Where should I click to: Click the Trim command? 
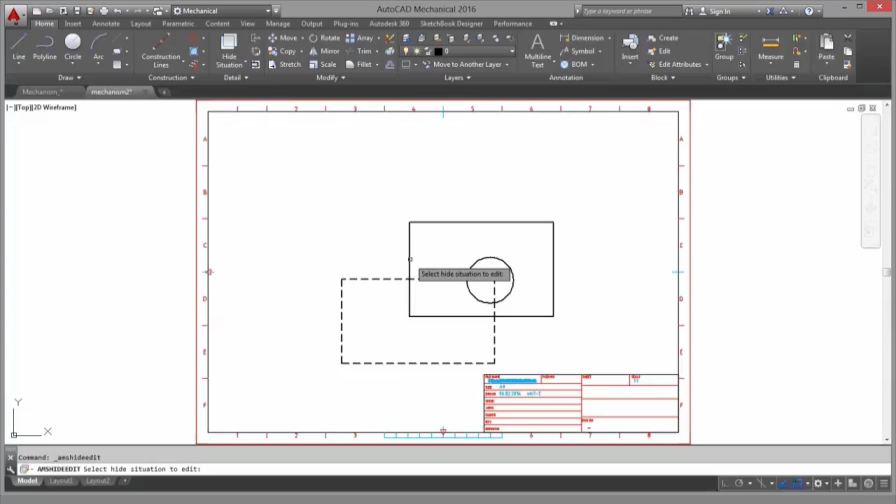click(x=359, y=51)
